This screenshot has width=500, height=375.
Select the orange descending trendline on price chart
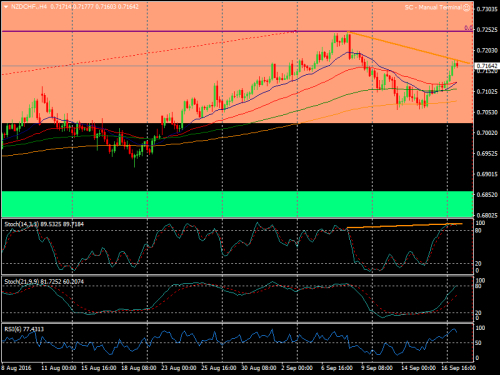(x=409, y=47)
